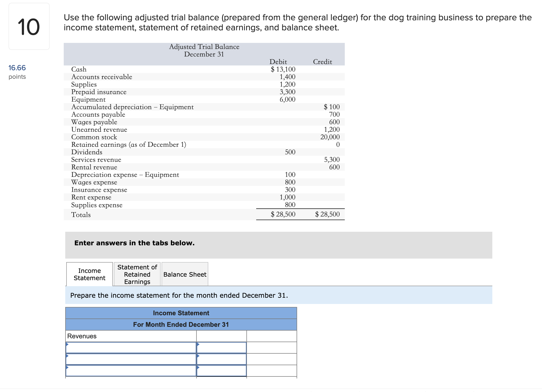The image size is (542, 392).
Task: Click the Common stock credit 20,000
Action: click(x=330, y=137)
